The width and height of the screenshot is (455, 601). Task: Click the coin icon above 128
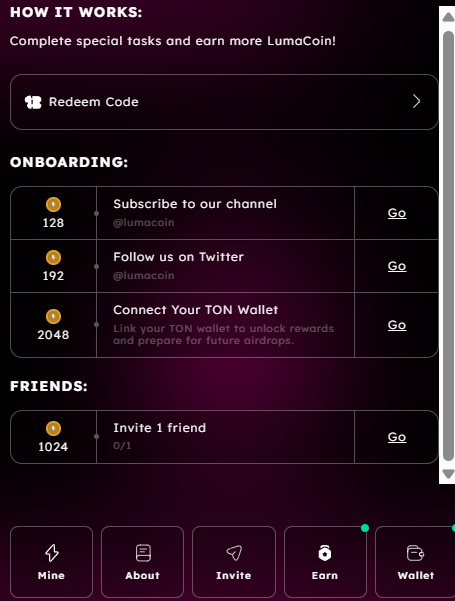coord(53,204)
